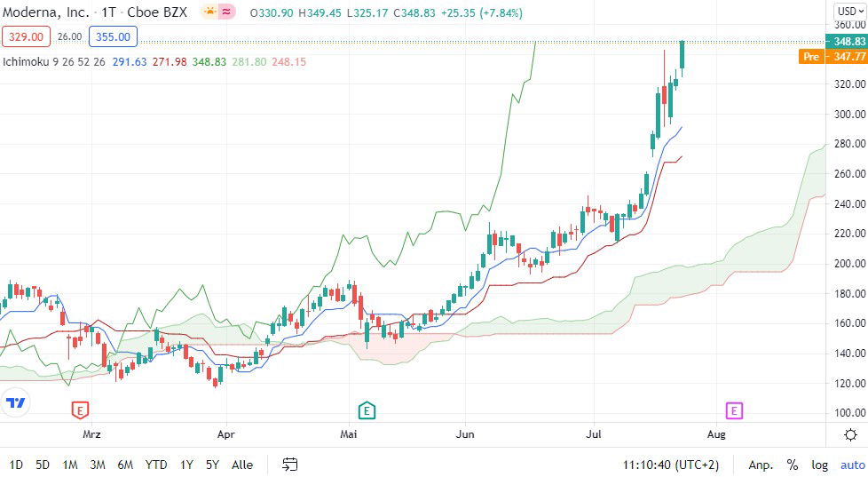
Task: Click the pre-market sun session icon
Action: coord(209,12)
